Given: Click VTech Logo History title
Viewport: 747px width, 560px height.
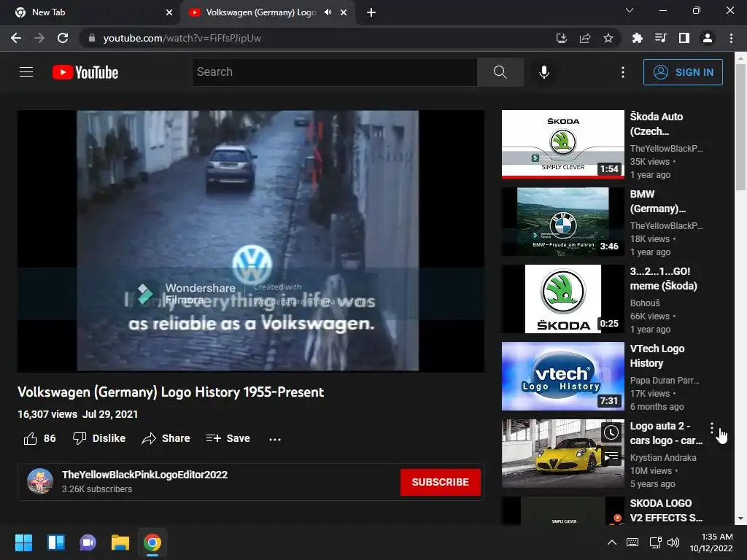Looking at the screenshot, I should coord(657,356).
